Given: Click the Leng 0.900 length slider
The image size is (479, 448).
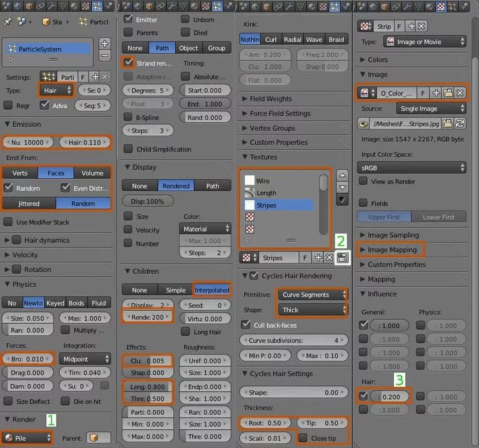Looking at the screenshot, I should click(148, 387).
